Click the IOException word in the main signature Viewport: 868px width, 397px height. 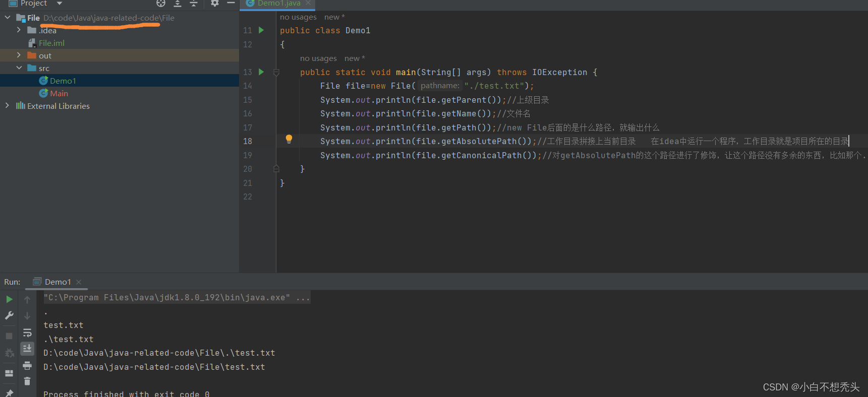click(560, 73)
